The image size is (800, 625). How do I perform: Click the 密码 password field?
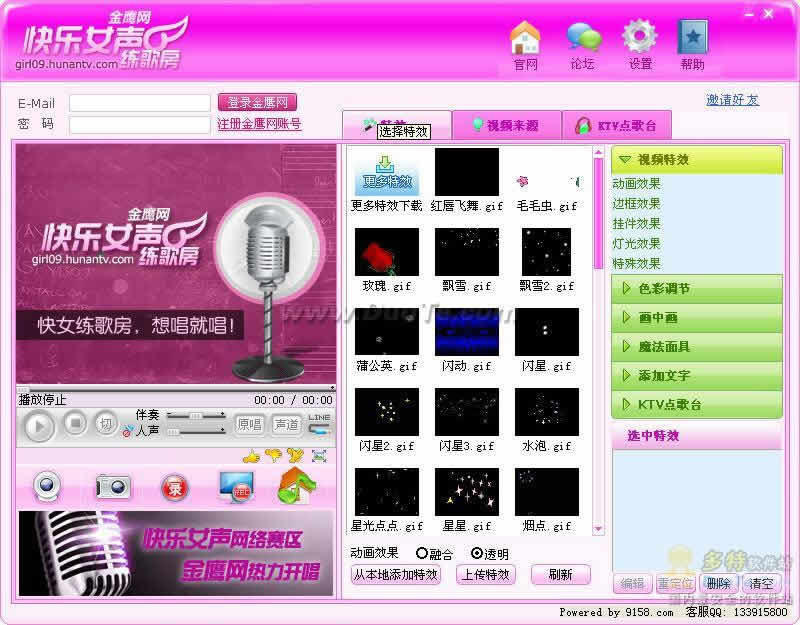[x=140, y=125]
